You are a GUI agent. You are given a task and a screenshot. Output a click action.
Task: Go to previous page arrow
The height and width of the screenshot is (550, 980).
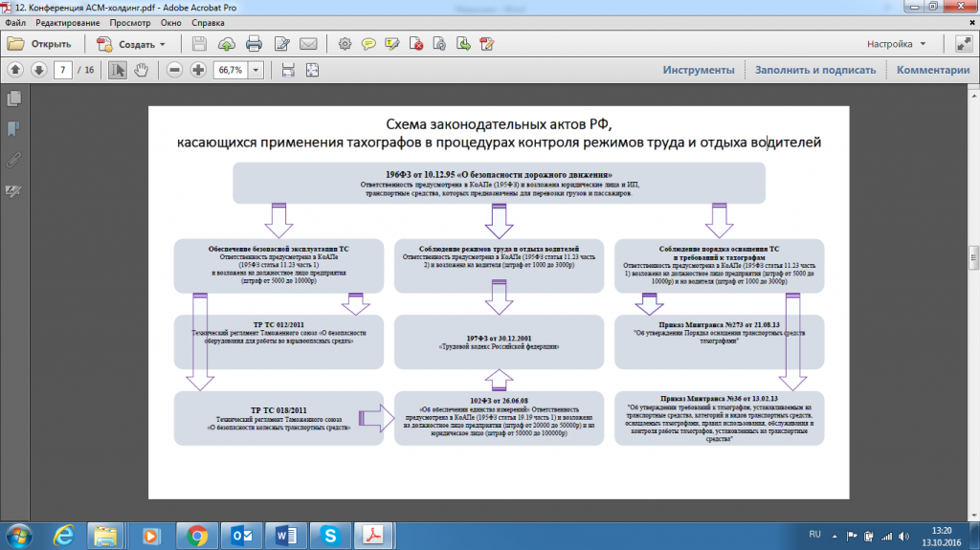point(15,70)
